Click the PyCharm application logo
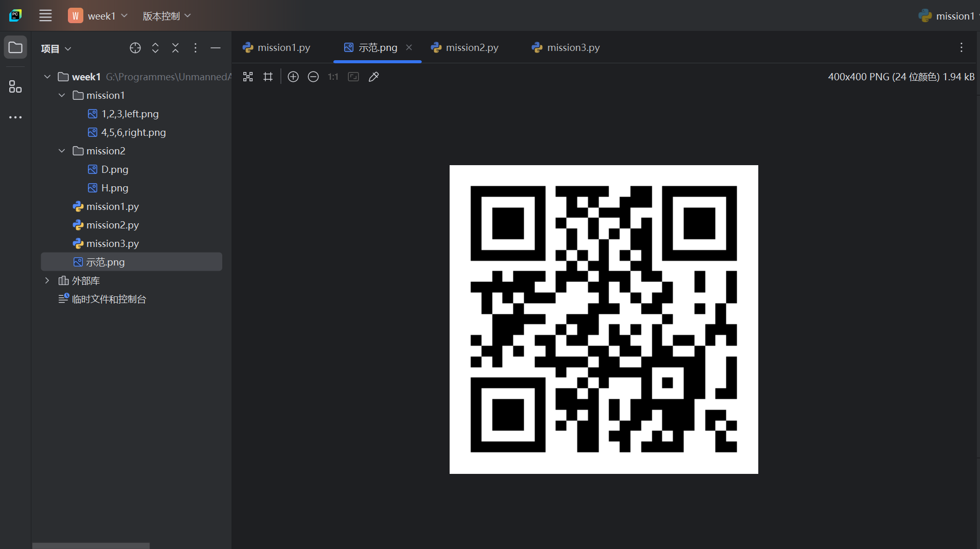This screenshot has height=549, width=980. click(15, 16)
